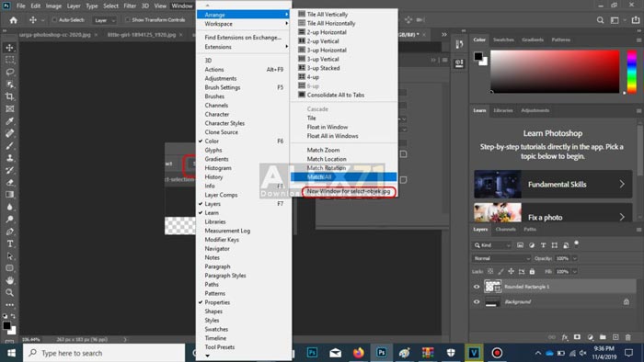Filter layers by type T icon

543,245
